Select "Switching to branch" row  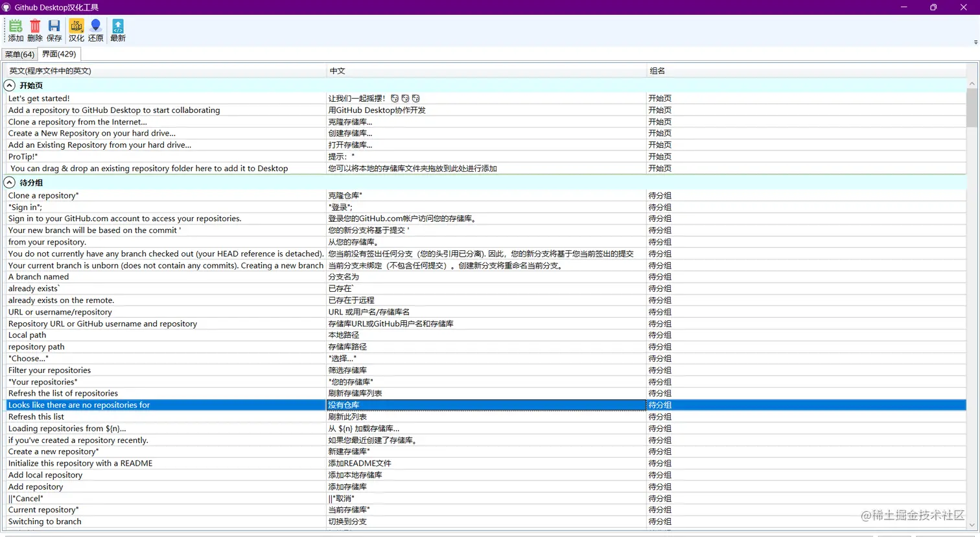tap(486, 521)
